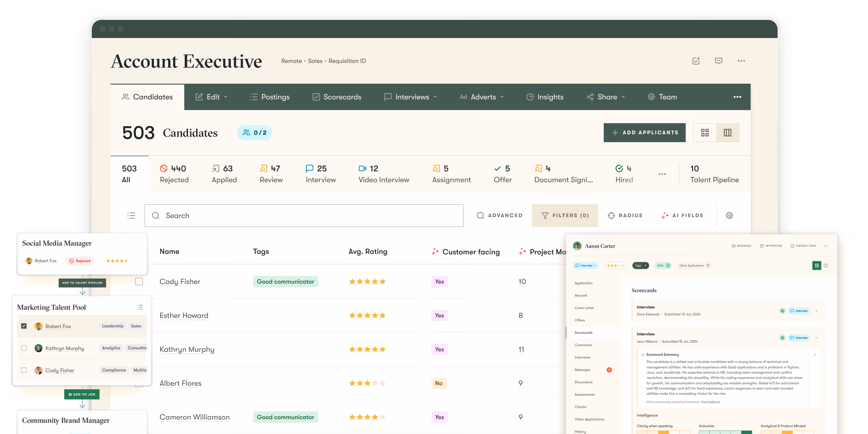Screen dimensions: 868x434
Task: Select the stacked layout view in Aaron Carter panel
Action: (816, 266)
